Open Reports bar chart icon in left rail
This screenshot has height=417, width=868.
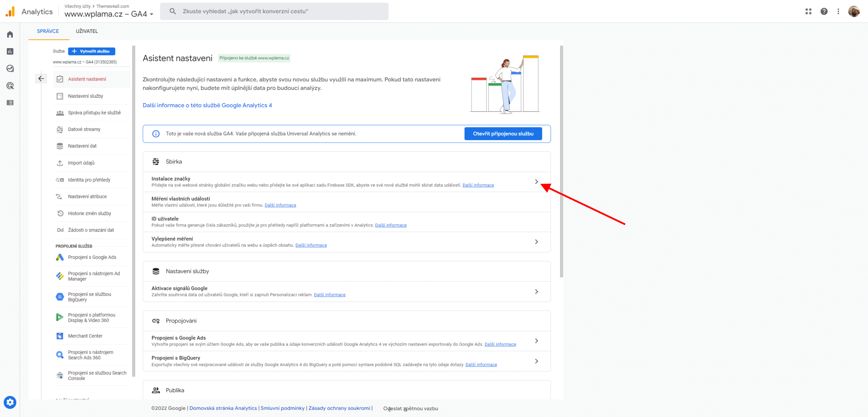(10, 51)
